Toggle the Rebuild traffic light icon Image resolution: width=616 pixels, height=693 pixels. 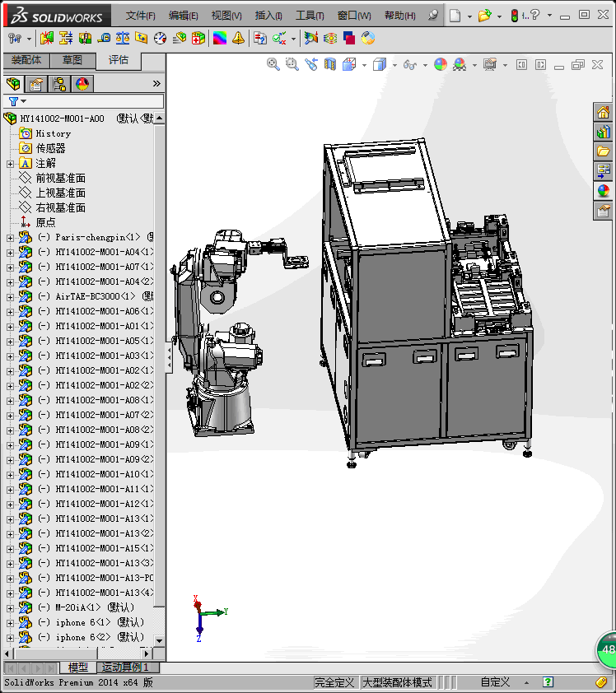[x=516, y=16]
